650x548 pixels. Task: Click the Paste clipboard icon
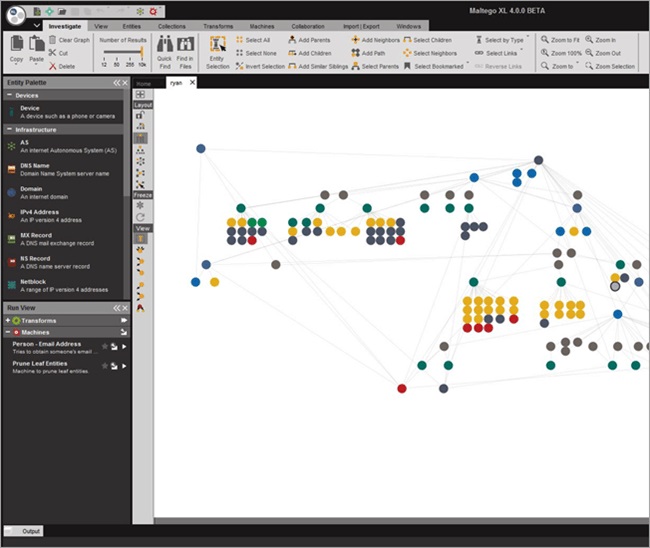pyautogui.click(x=36, y=44)
